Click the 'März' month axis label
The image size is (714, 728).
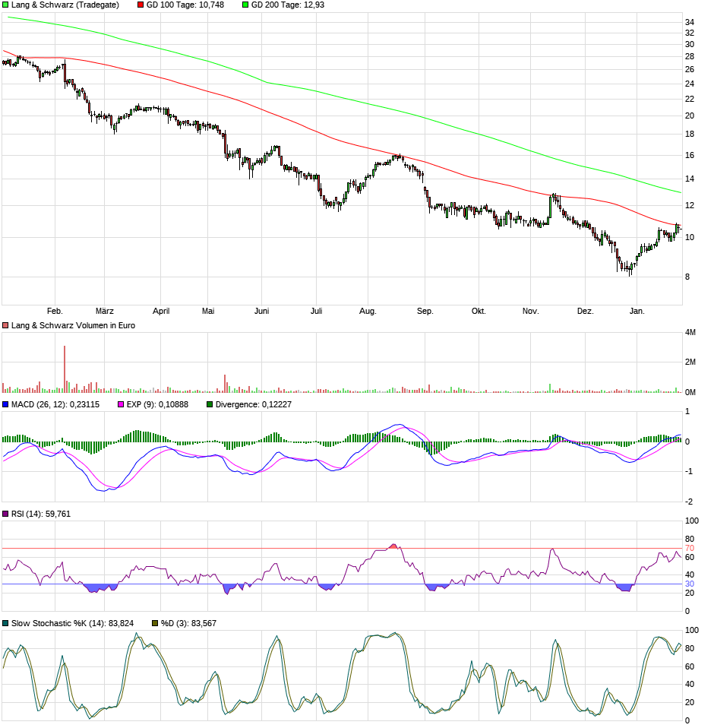[104, 312]
